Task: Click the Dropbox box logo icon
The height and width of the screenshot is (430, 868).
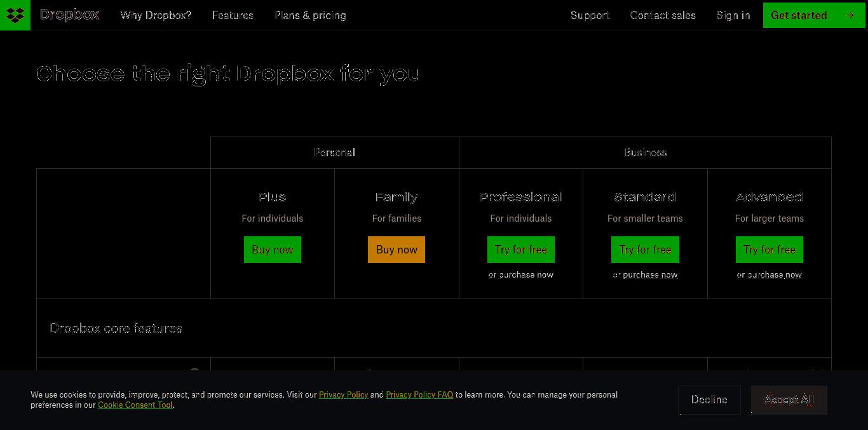Action: point(15,15)
